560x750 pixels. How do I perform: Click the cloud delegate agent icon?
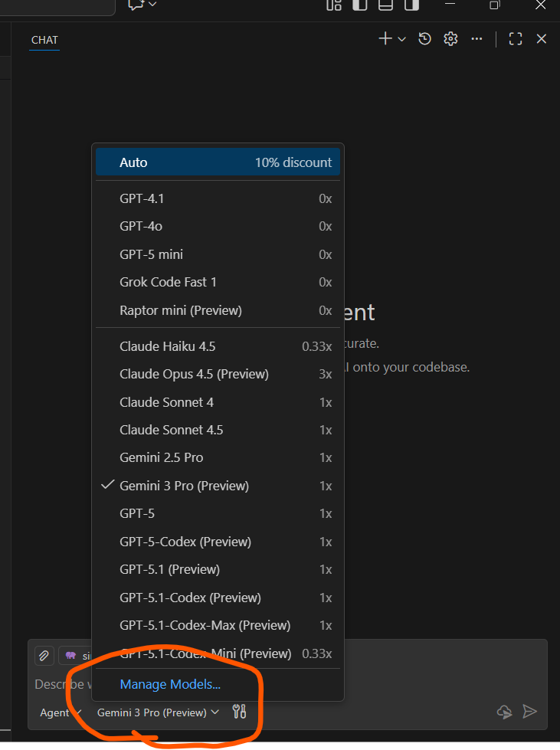point(504,712)
